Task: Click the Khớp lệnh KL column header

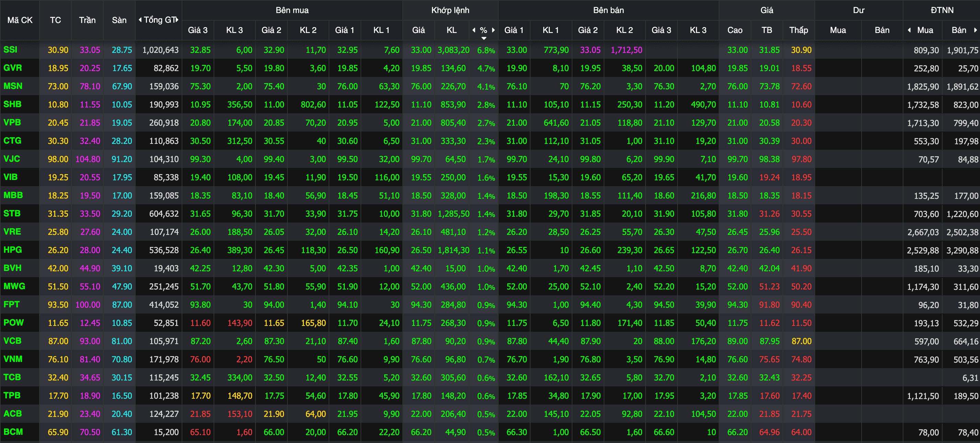Action: 452,30
